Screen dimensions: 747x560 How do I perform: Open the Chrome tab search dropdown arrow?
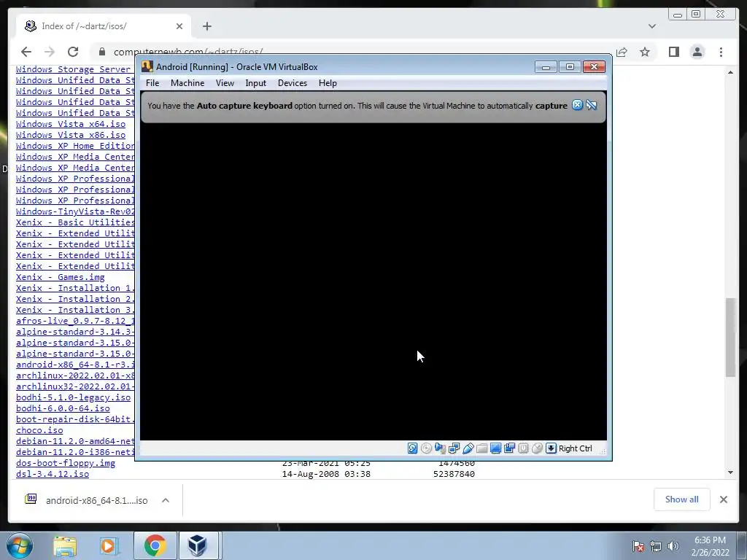(652, 26)
